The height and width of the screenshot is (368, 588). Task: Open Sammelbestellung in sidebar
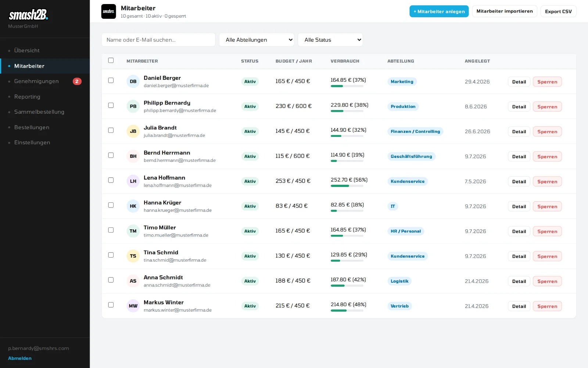point(45,112)
